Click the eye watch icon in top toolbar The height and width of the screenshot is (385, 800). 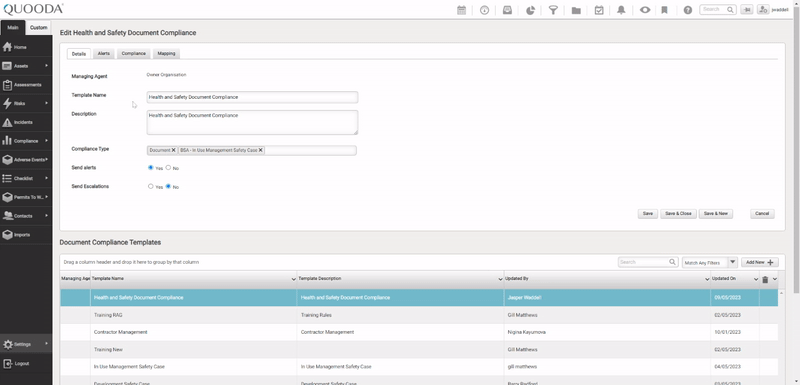click(645, 10)
